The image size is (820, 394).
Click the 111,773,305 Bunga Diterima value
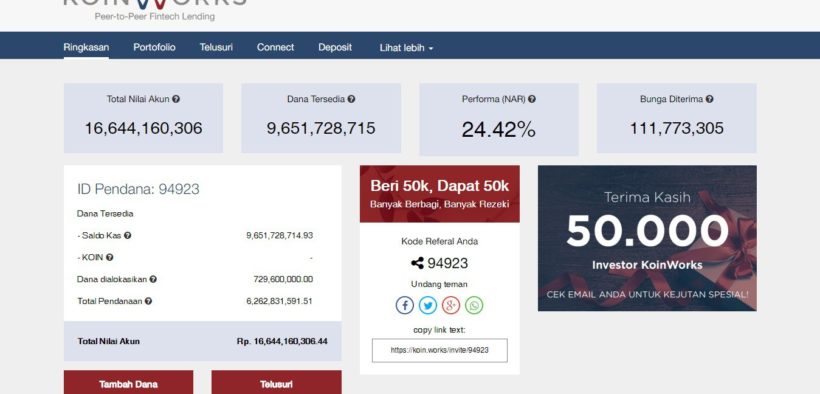click(x=677, y=128)
